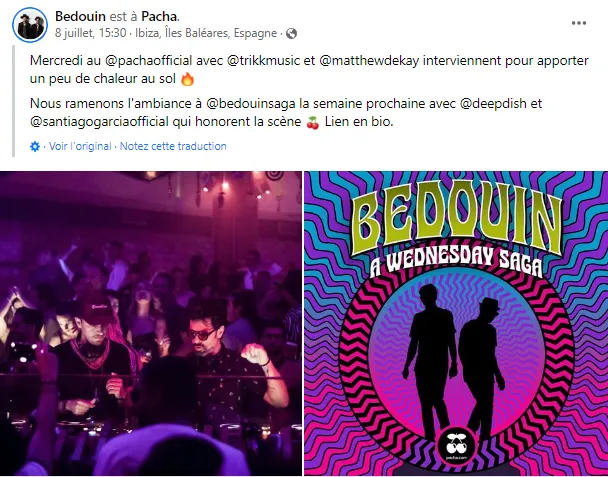
Task: Click the cherries emoji in post text
Action: pyautogui.click(x=313, y=122)
